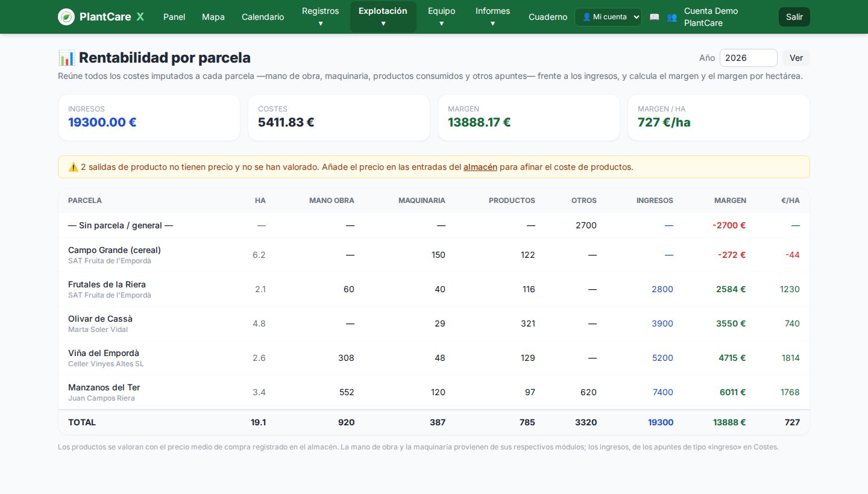Click the OTROS column header
The height and width of the screenshot is (494, 868).
[x=584, y=201]
